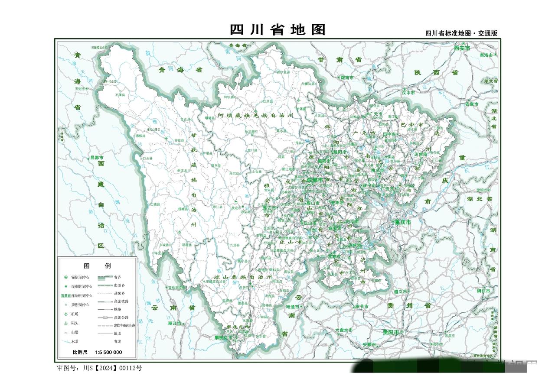This screenshot has width=555, height=392.
Task: Click the 甘肃省 province label
Action: point(340,60)
